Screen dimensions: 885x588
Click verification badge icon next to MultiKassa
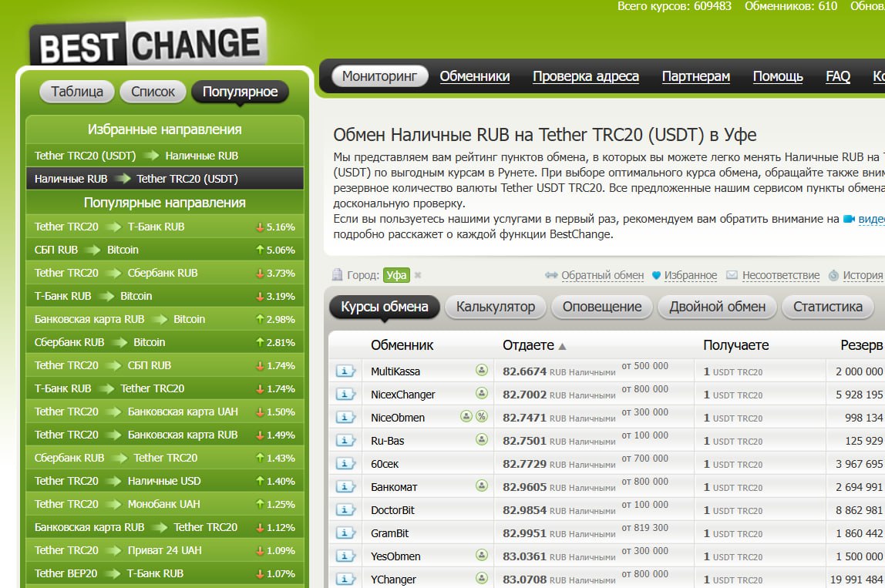[482, 370]
